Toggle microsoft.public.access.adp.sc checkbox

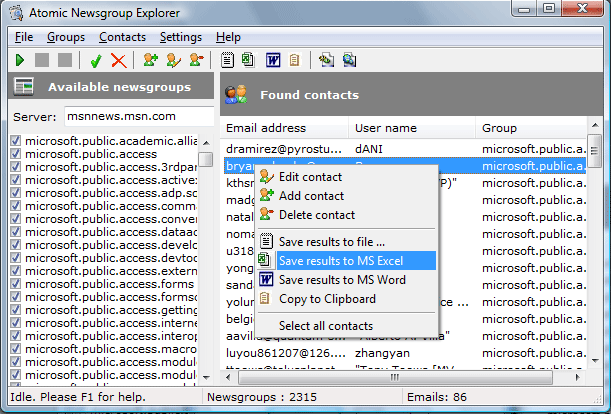16,193
